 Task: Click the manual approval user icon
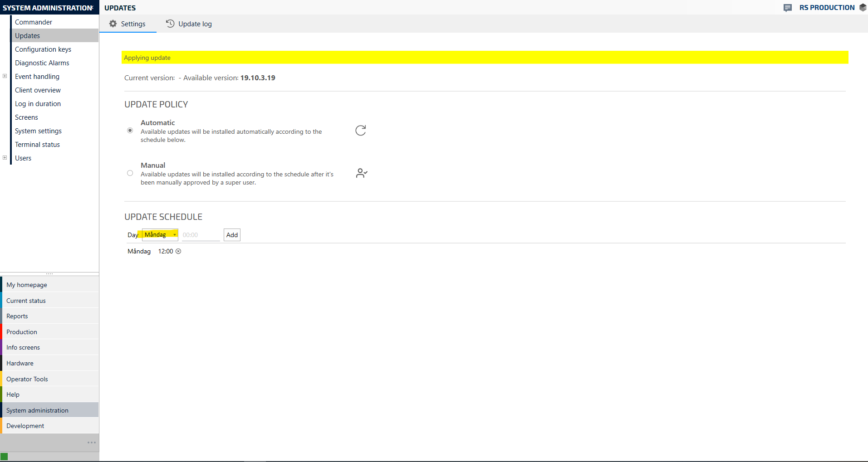(362, 173)
